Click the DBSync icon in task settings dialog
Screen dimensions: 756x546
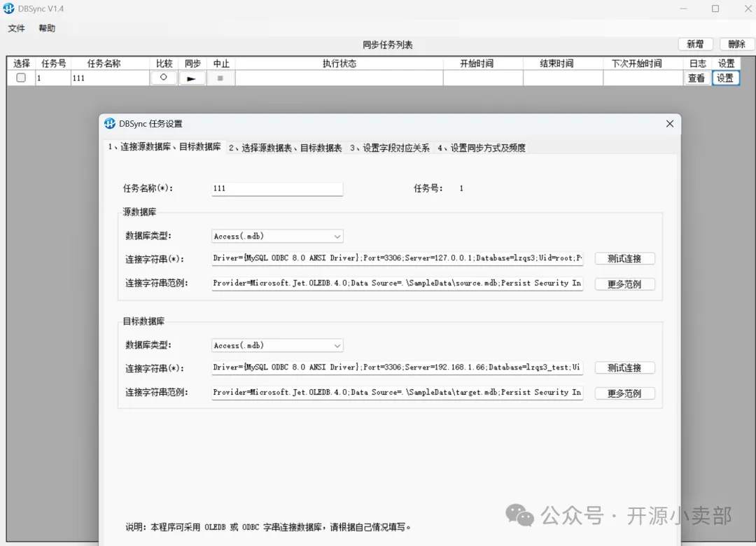110,123
